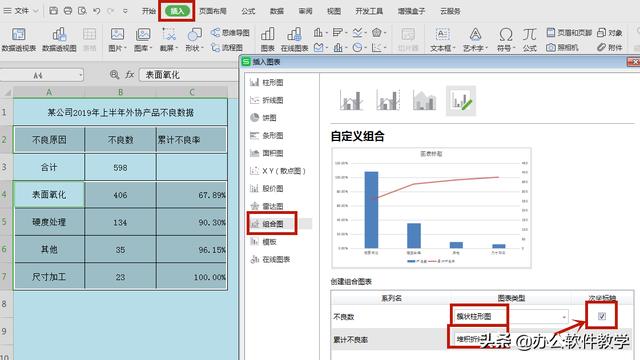
Task: Click the Undo arrow icon
Action: (x=97, y=11)
